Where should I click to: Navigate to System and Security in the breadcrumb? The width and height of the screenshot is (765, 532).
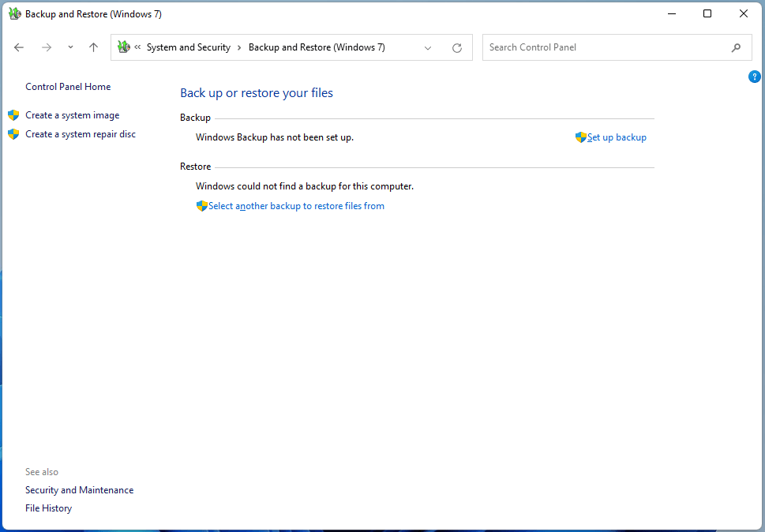point(189,47)
